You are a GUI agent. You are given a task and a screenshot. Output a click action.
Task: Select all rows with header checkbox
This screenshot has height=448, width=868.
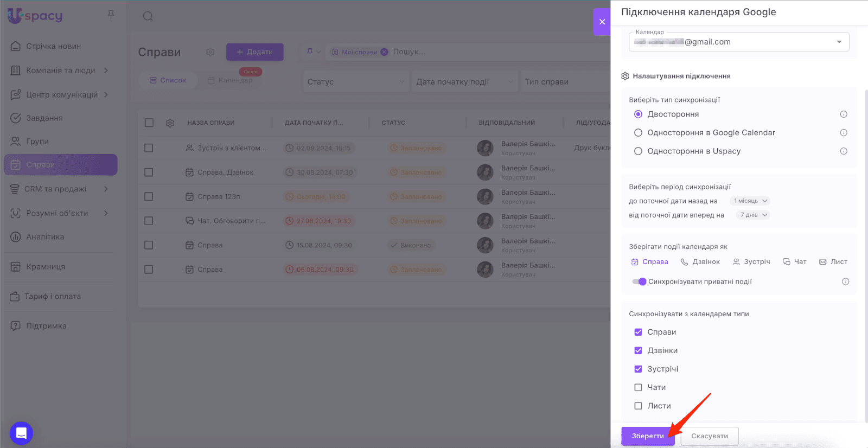click(x=149, y=123)
